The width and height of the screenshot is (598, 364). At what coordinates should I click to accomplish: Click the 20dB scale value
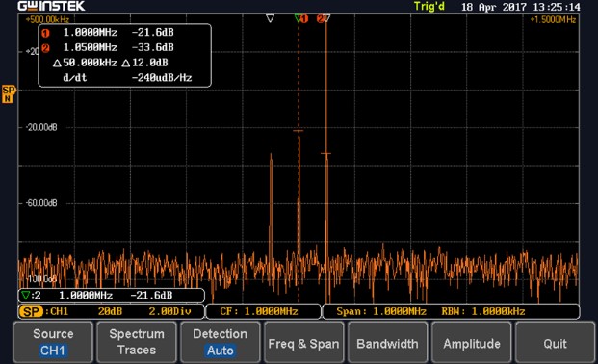(110, 311)
